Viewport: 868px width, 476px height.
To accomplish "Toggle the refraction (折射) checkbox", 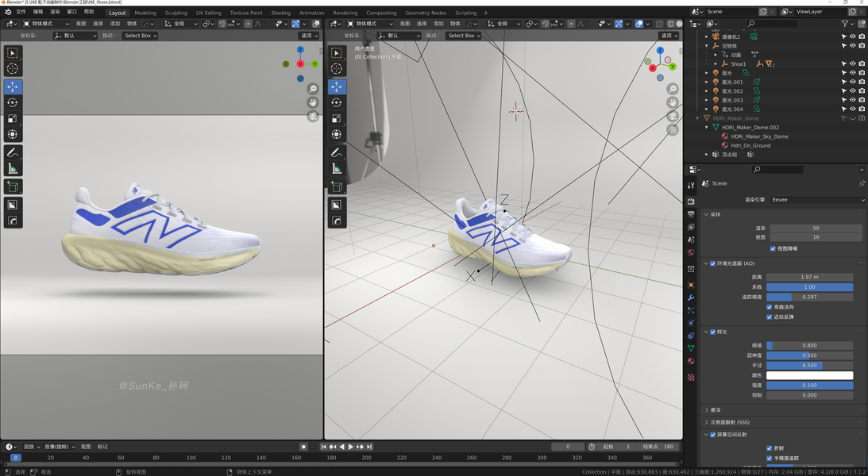I will [769, 448].
